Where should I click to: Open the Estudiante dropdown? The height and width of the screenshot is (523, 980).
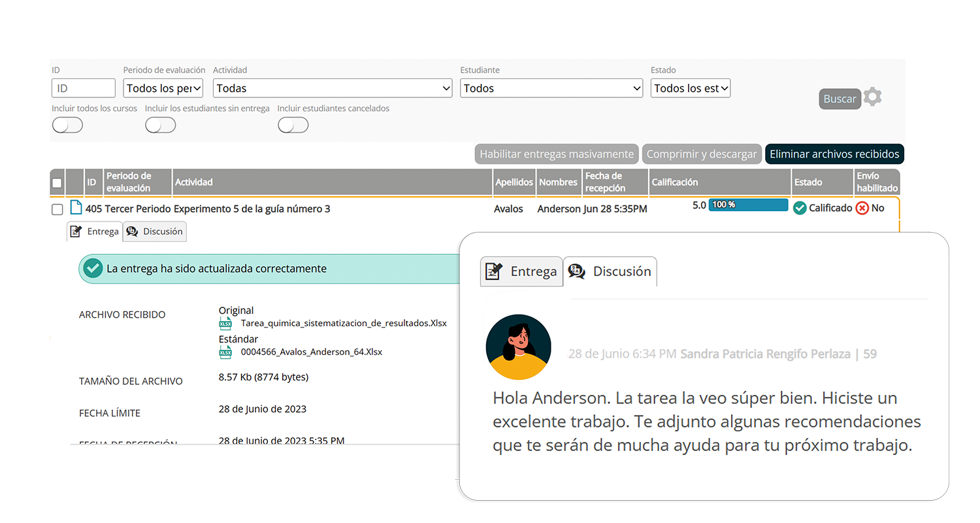click(x=551, y=88)
